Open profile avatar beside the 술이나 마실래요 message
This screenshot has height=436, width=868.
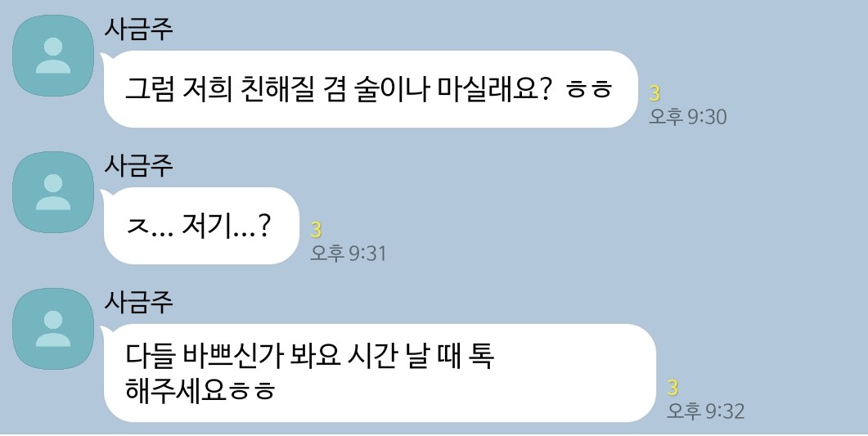point(53,56)
